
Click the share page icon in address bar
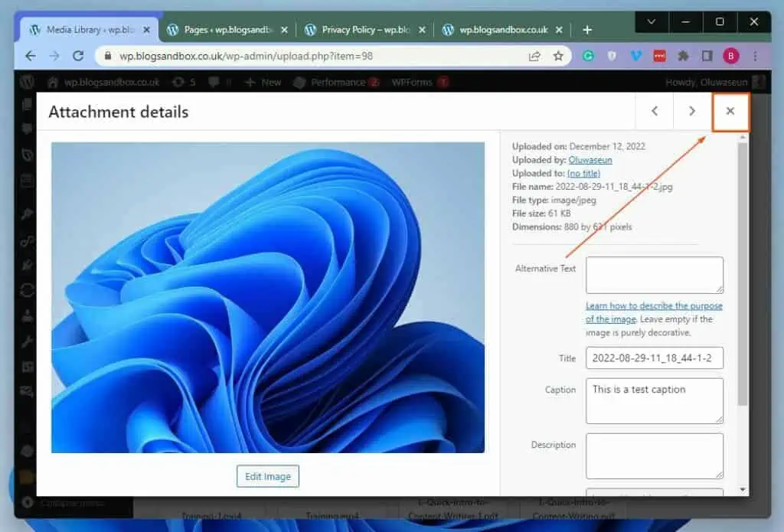click(x=534, y=56)
